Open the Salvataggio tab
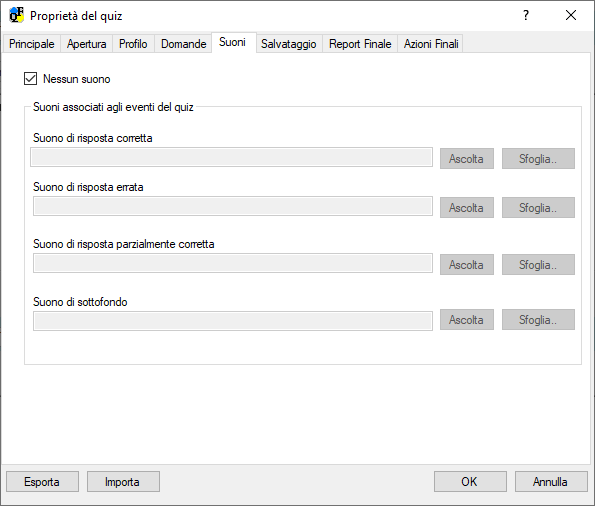This screenshot has height=506, width=595. [x=289, y=44]
